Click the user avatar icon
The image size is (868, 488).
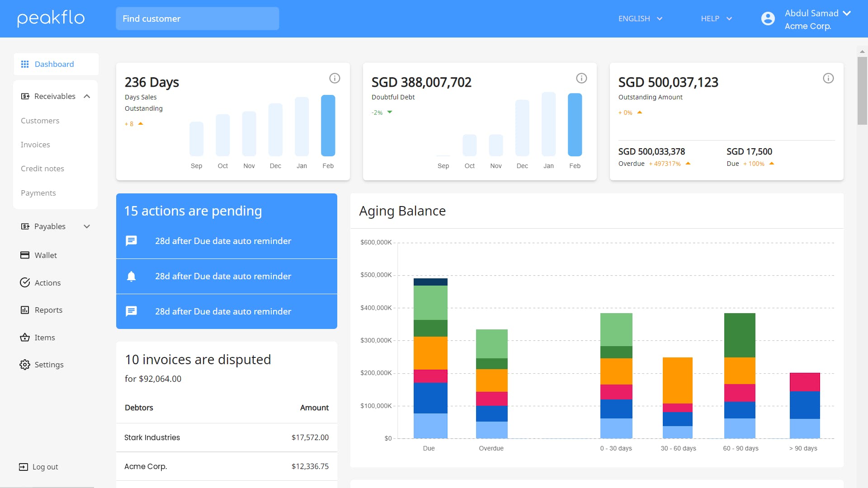[x=768, y=19]
